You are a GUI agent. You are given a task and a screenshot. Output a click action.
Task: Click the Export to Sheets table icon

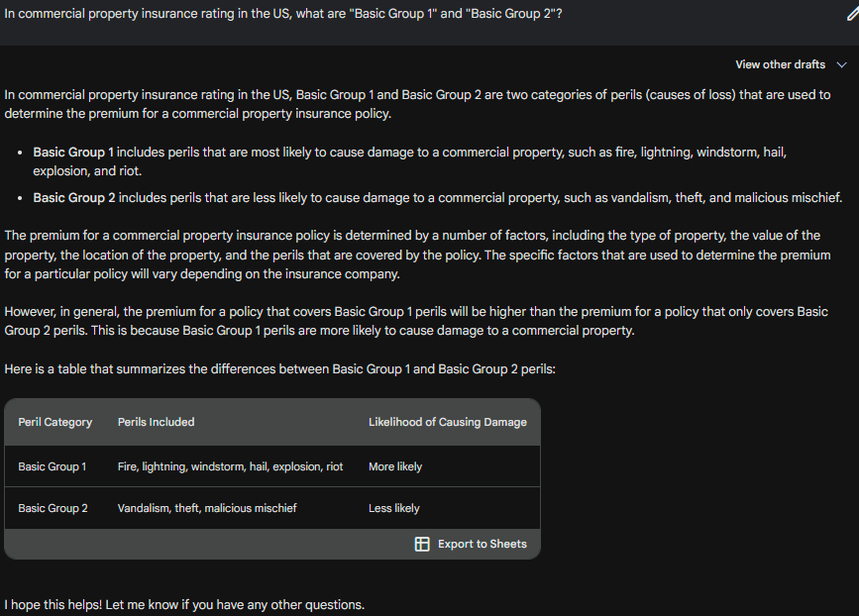tap(422, 544)
